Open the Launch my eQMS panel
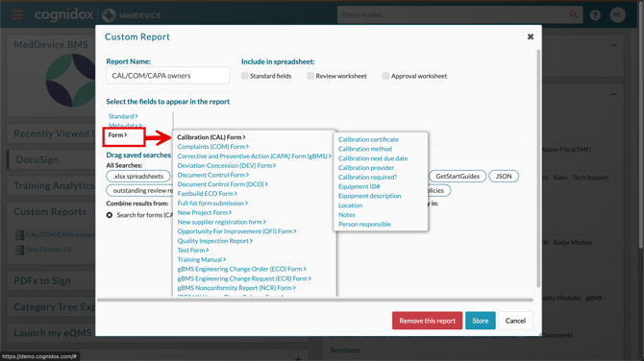Viewport: 644px width, 361px height. 51,333
